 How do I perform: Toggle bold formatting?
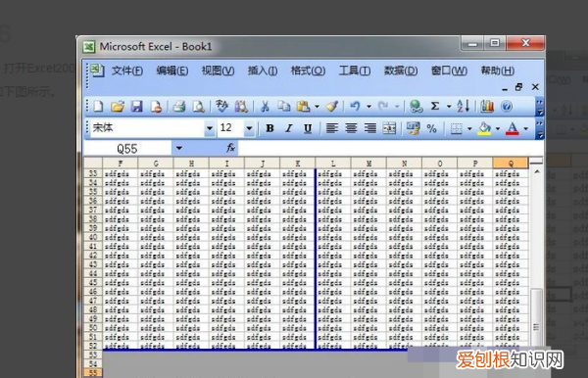269,128
